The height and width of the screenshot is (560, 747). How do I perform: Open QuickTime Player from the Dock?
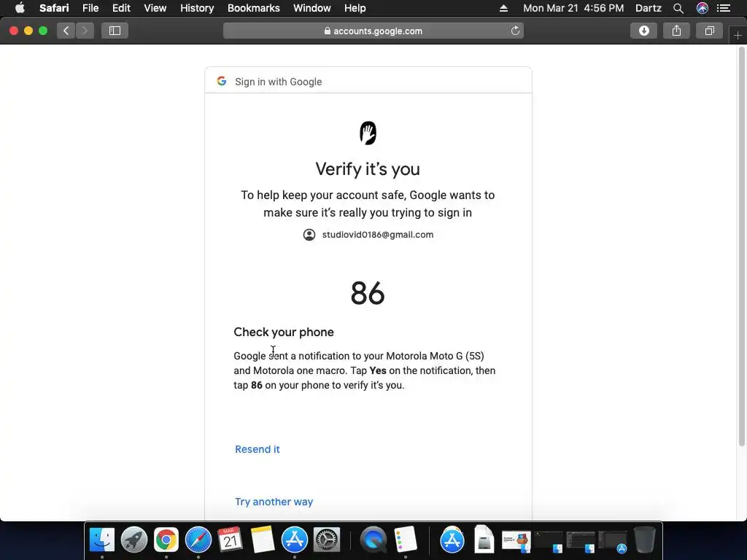(373, 540)
